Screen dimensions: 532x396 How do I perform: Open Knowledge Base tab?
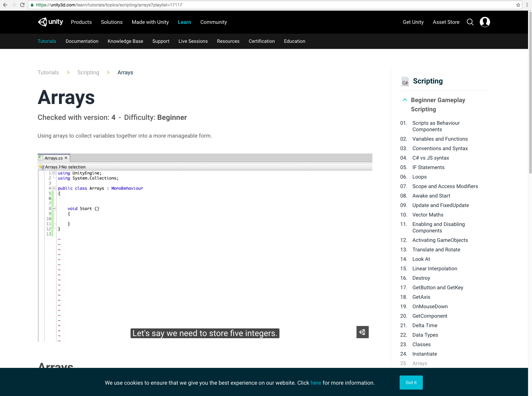(x=125, y=41)
